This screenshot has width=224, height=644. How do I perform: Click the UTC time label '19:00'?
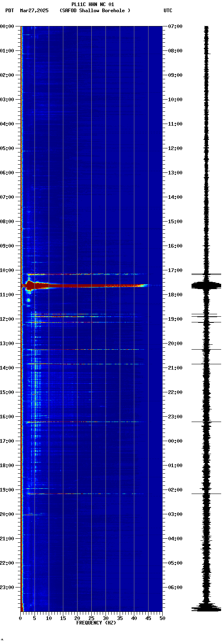[x=175, y=319]
